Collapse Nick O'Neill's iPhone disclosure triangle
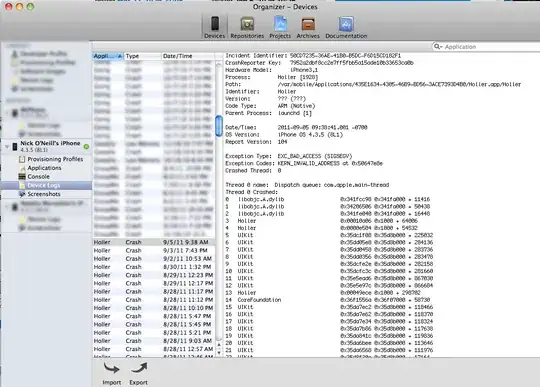 (7, 147)
